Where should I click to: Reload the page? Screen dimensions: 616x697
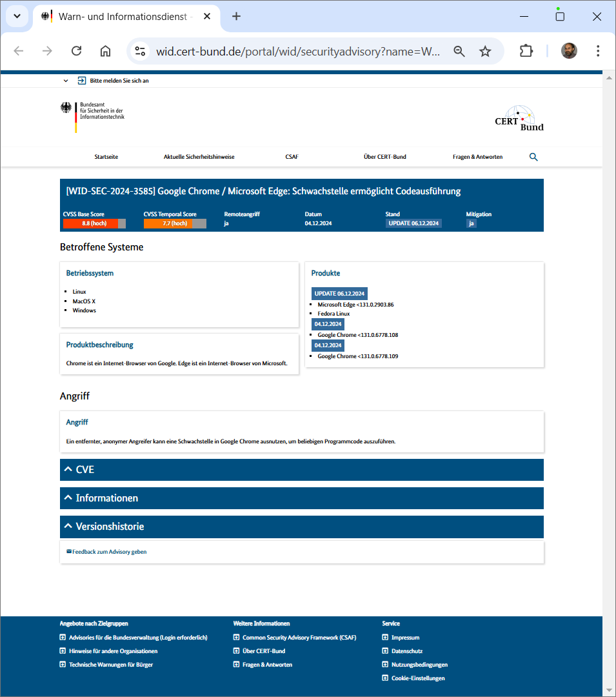tap(76, 51)
